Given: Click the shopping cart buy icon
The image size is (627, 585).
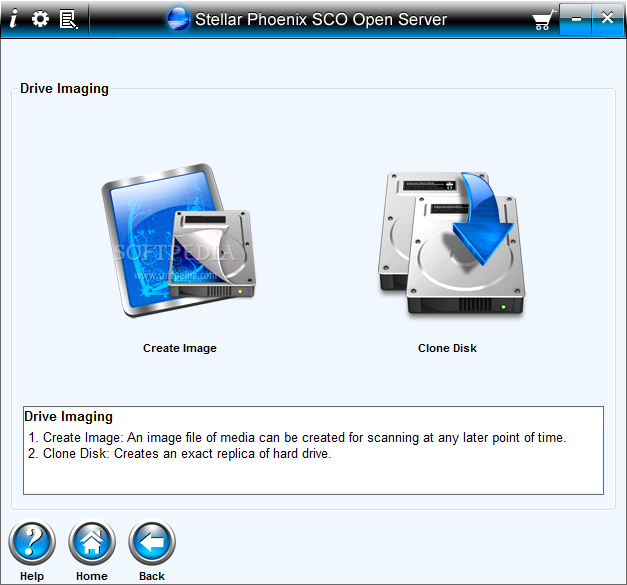Looking at the screenshot, I should tap(543, 20).
